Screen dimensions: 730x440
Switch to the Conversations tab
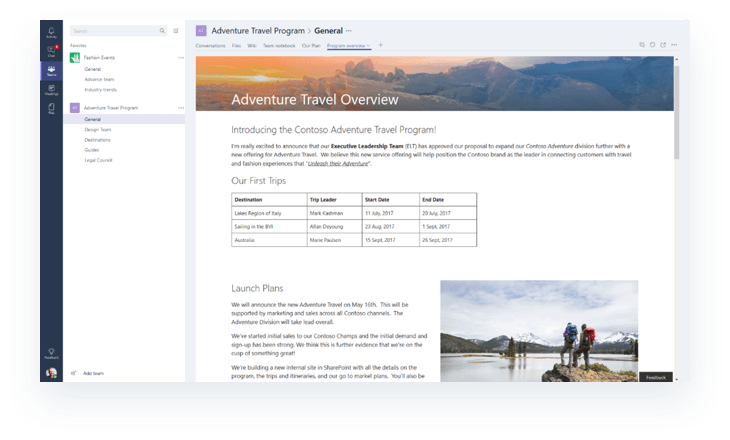point(210,46)
